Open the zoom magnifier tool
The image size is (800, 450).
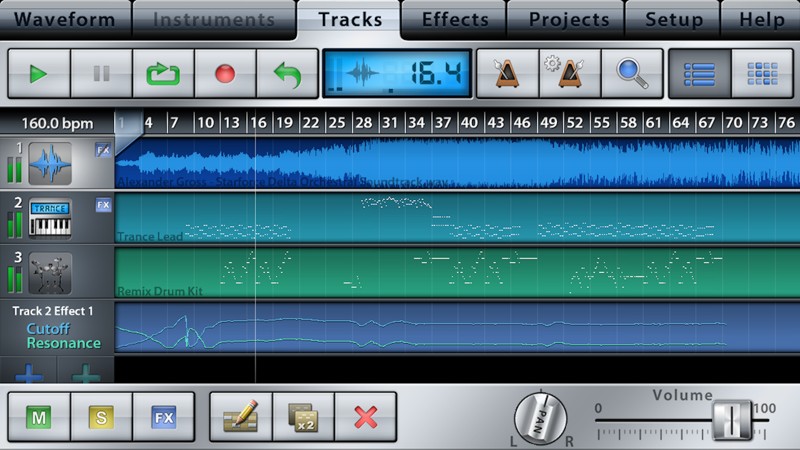click(x=632, y=73)
